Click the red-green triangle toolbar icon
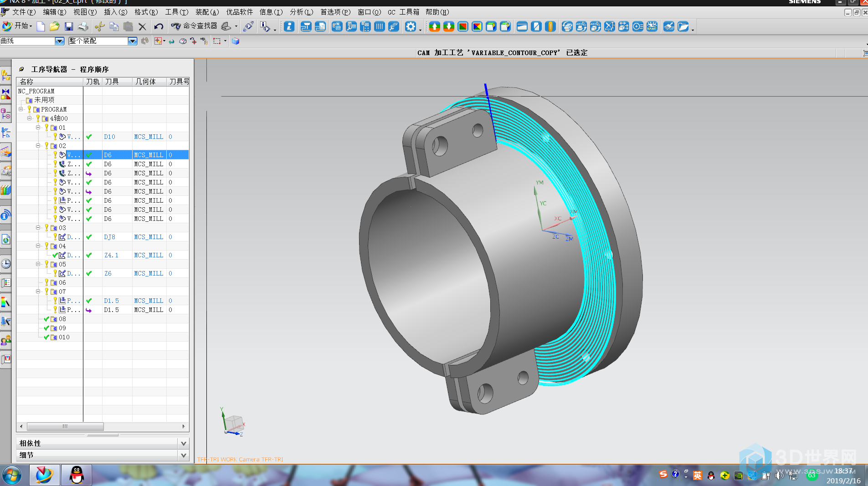The image size is (868, 486). [x=463, y=26]
